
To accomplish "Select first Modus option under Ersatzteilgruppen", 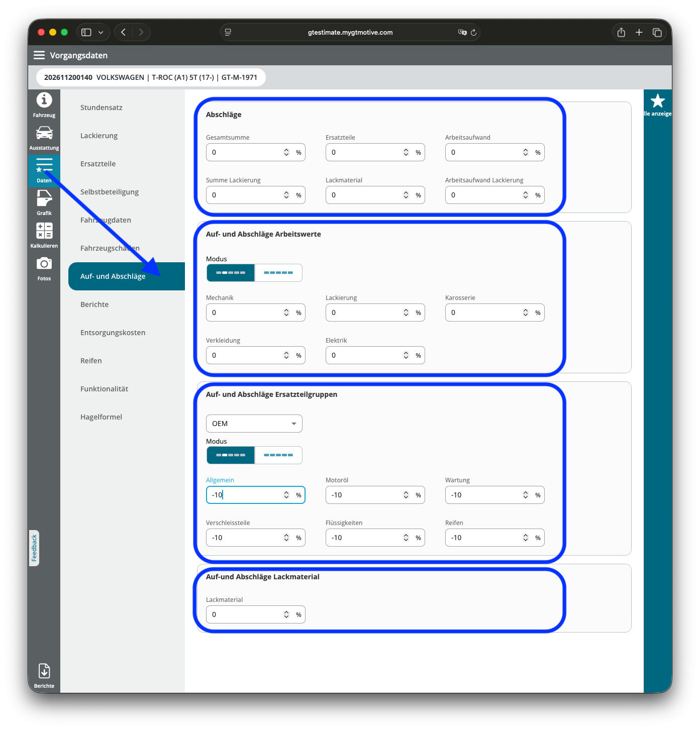I will 231,455.
